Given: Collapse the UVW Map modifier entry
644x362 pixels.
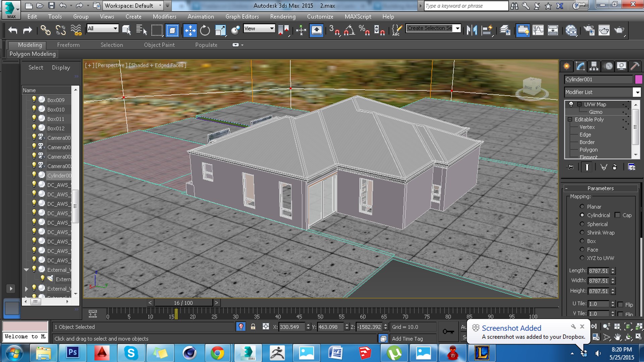Looking at the screenshot, I should pos(579,104).
